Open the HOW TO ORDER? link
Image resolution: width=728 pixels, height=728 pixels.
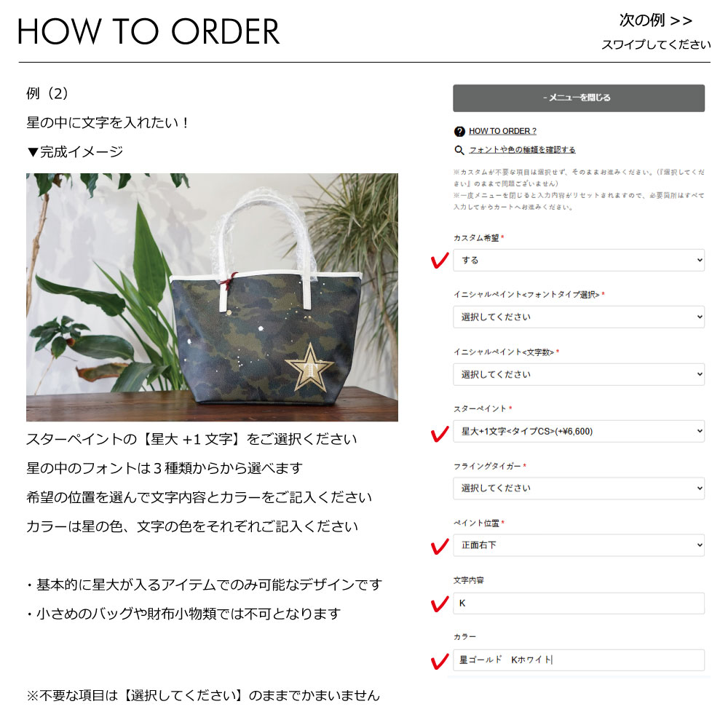coord(502,131)
